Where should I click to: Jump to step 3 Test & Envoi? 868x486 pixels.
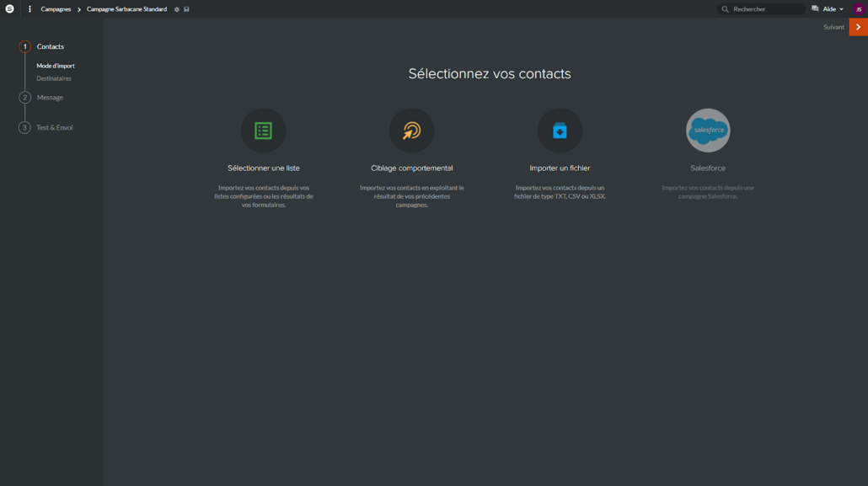pyautogui.click(x=54, y=128)
